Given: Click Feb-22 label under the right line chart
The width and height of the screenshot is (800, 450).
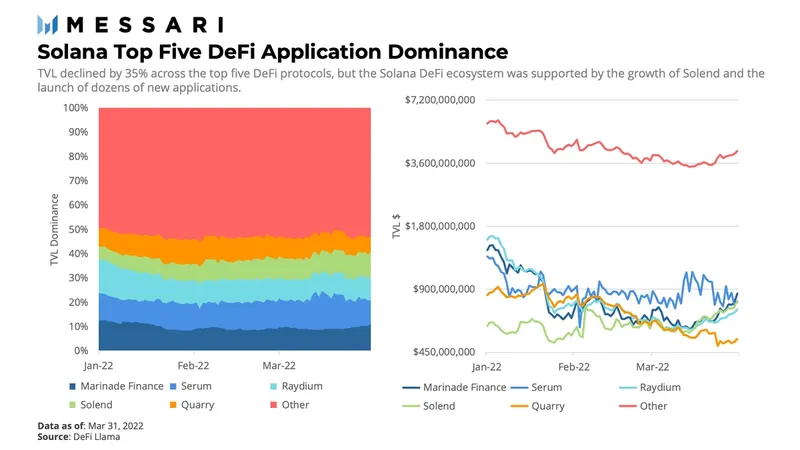Looking at the screenshot, I should 574,367.
